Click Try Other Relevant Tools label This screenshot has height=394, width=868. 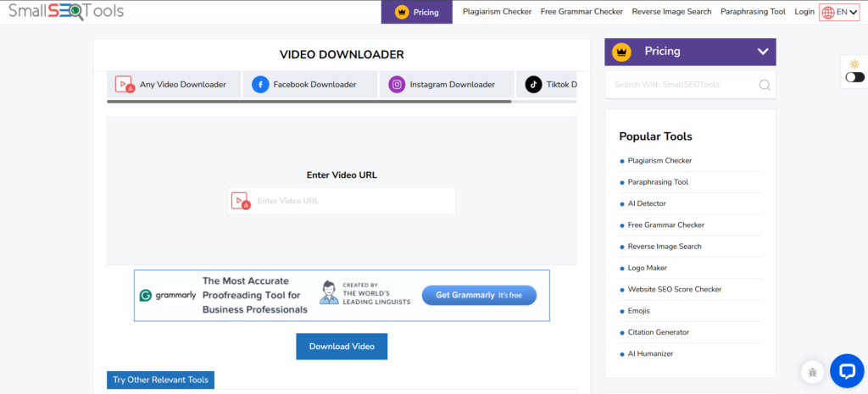click(x=160, y=380)
